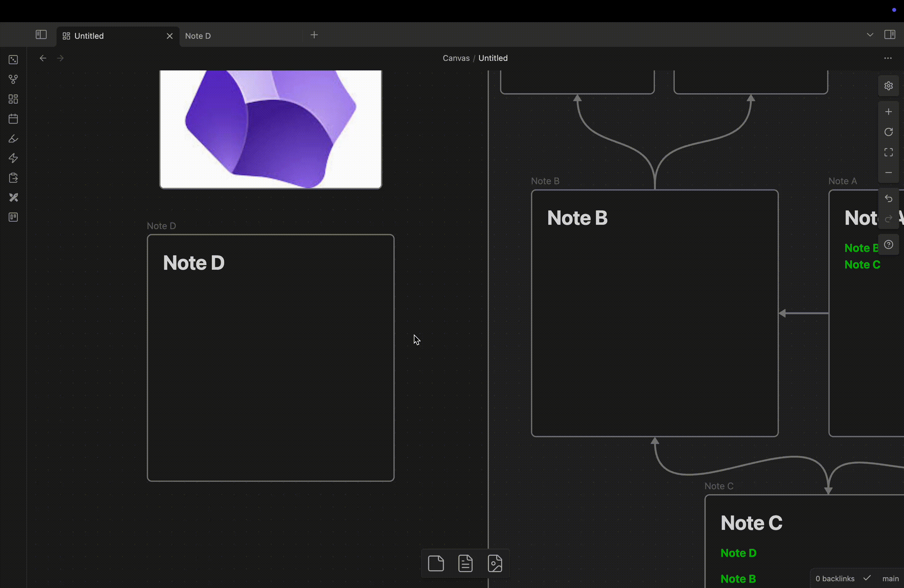Open the AI lightning icon in sidebar

point(13,158)
